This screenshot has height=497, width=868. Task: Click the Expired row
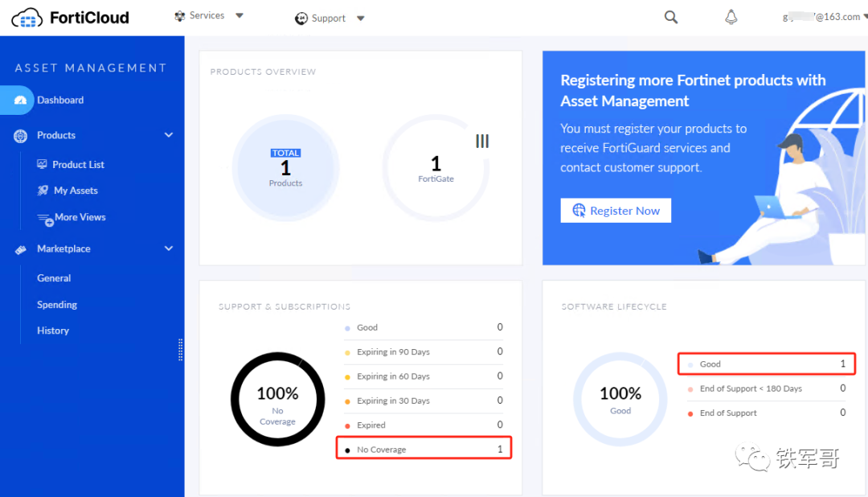click(424, 425)
